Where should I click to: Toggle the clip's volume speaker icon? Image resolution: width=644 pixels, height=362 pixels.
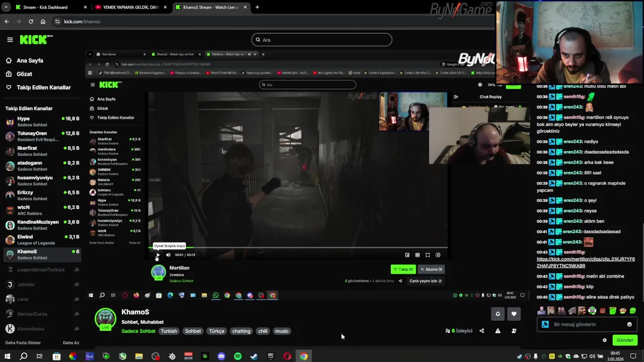tap(168, 255)
